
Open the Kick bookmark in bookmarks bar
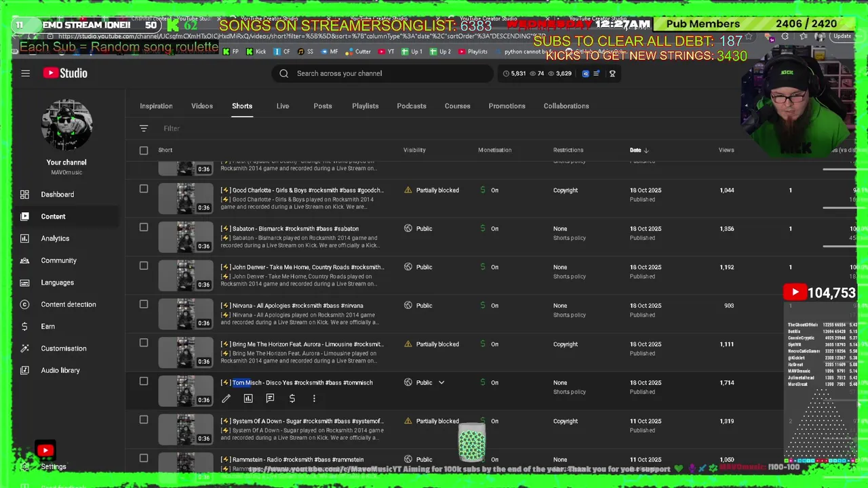pos(256,52)
